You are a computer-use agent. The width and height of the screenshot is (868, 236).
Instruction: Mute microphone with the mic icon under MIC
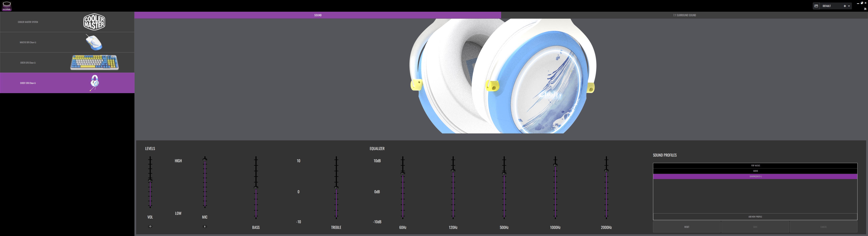coord(204,227)
